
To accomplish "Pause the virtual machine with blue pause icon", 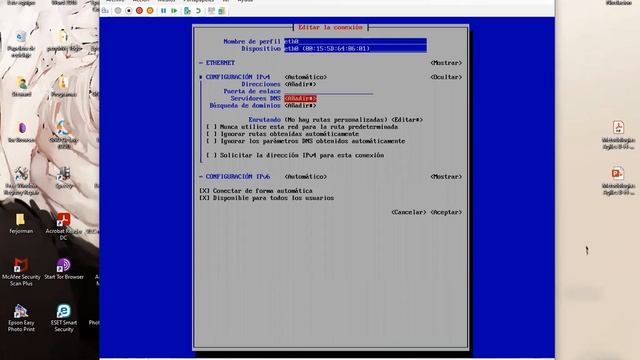I will (163, 11).
